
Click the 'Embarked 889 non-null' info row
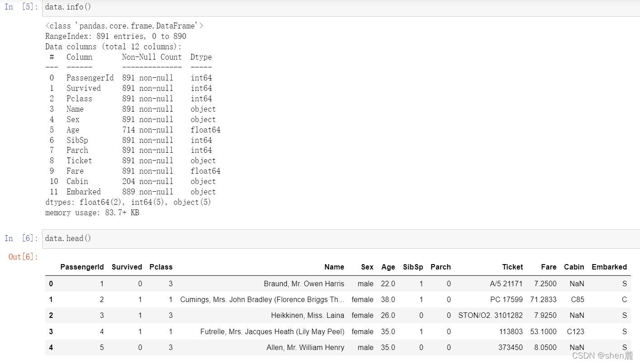pos(133,192)
